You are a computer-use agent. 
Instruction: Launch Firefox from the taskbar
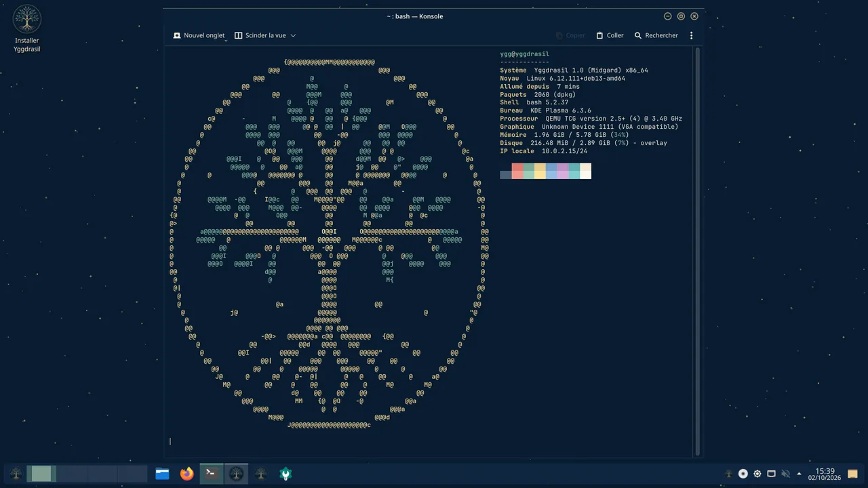click(x=186, y=474)
